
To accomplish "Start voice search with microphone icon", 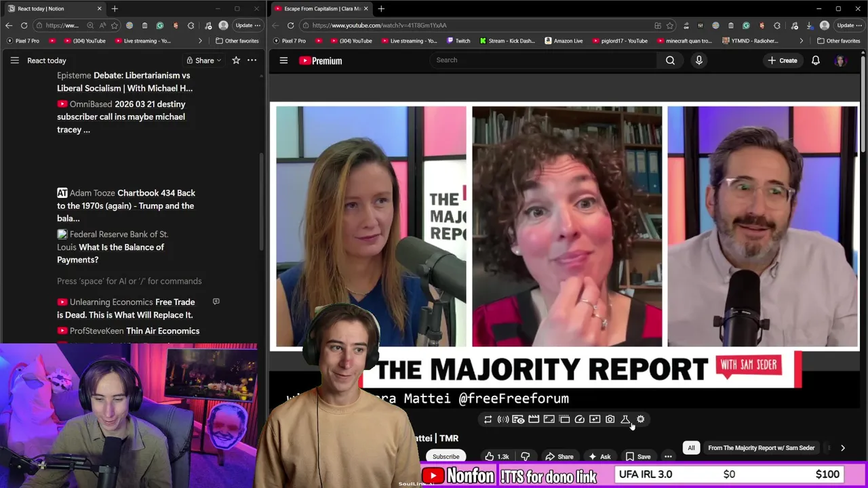I will 698,60.
